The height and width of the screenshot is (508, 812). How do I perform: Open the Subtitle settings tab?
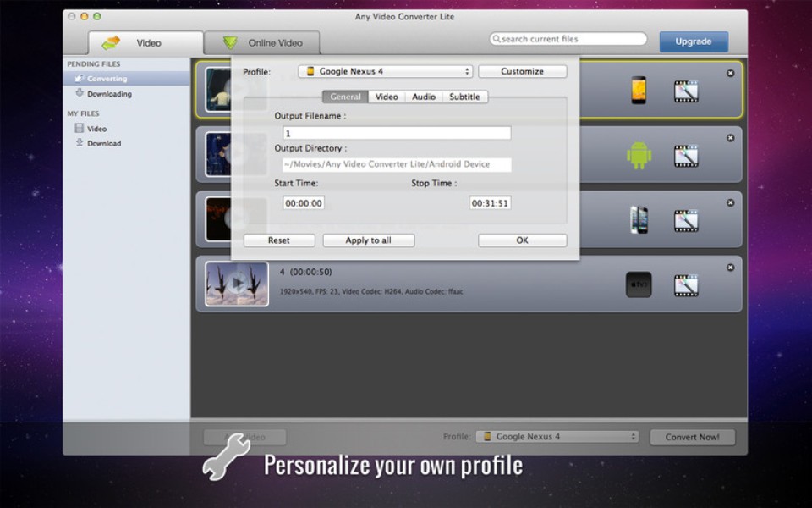[464, 97]
